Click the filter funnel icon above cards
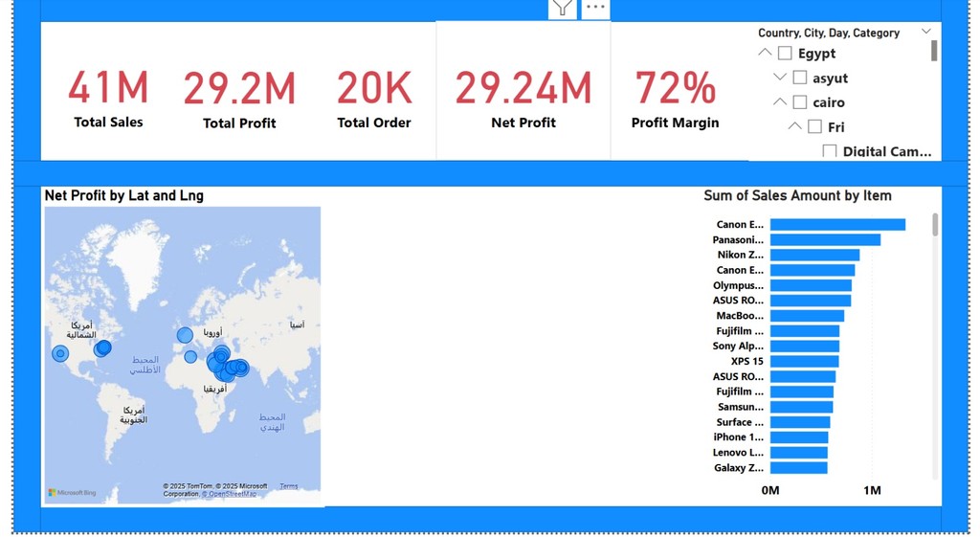Screen dimensions: 980x537 pos(563,8)
